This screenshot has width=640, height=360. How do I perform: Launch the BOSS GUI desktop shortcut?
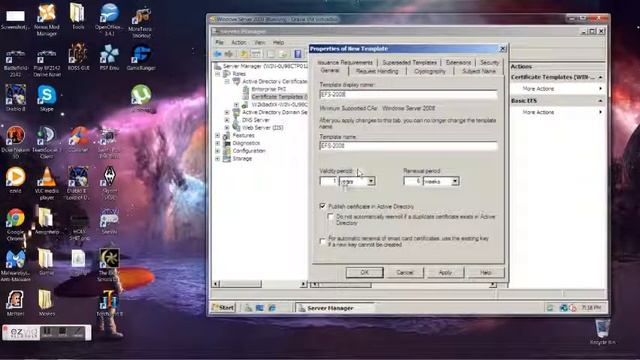click(x=78, y=57)
